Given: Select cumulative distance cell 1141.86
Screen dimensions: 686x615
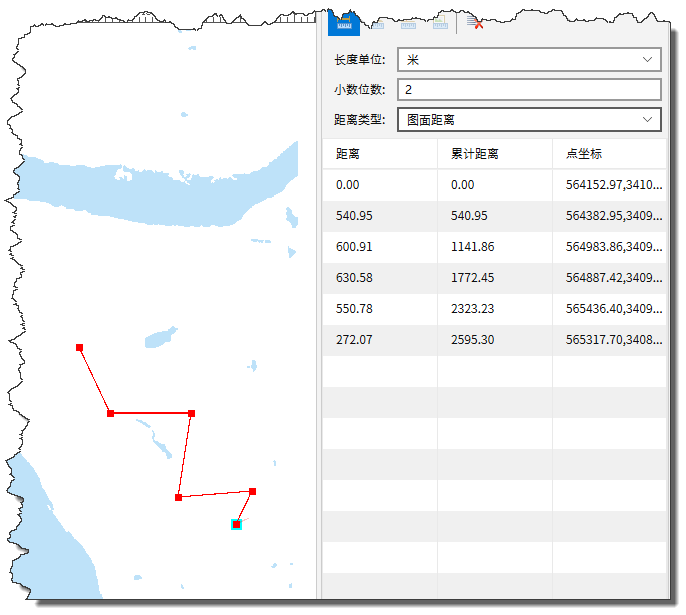Looking at the screenshot, I should (x=495, y=247).
